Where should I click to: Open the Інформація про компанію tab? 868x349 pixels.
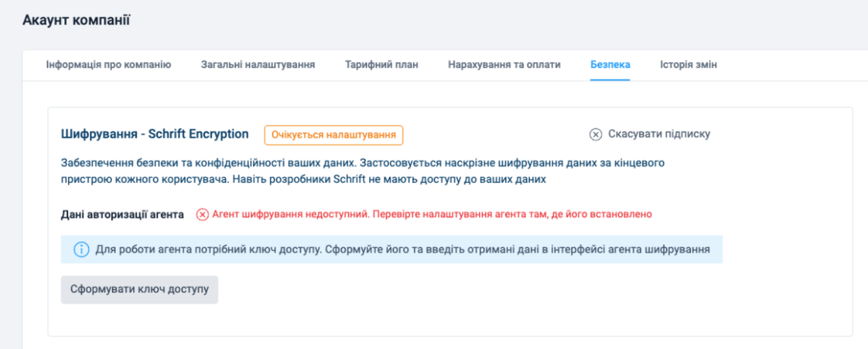108,64
